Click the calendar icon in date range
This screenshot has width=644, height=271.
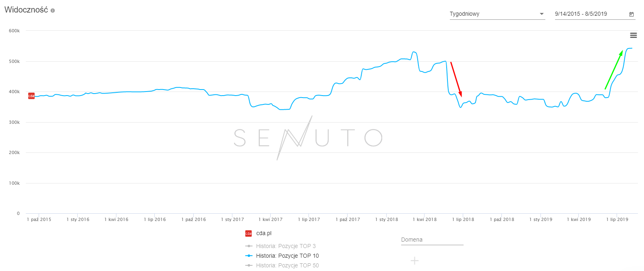coord(631,14)
